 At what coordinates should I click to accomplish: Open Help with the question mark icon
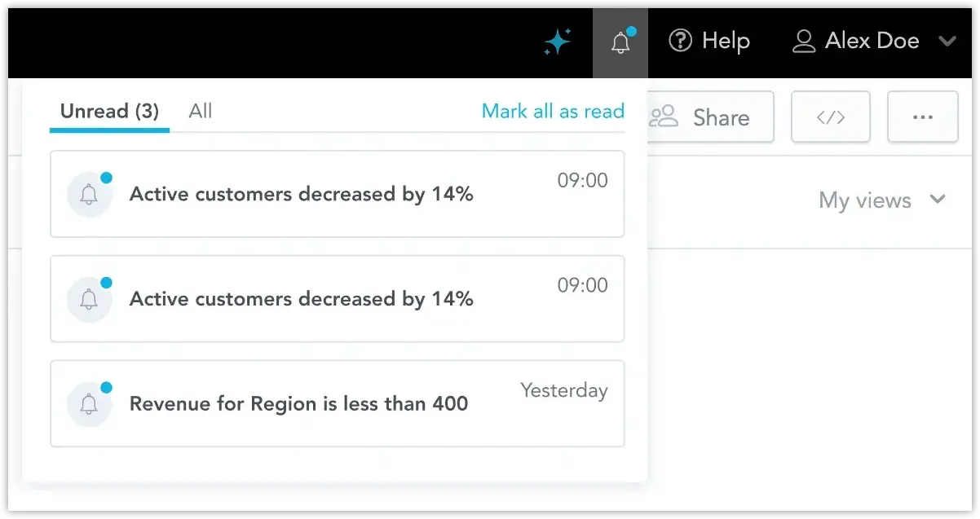(681, 41)
